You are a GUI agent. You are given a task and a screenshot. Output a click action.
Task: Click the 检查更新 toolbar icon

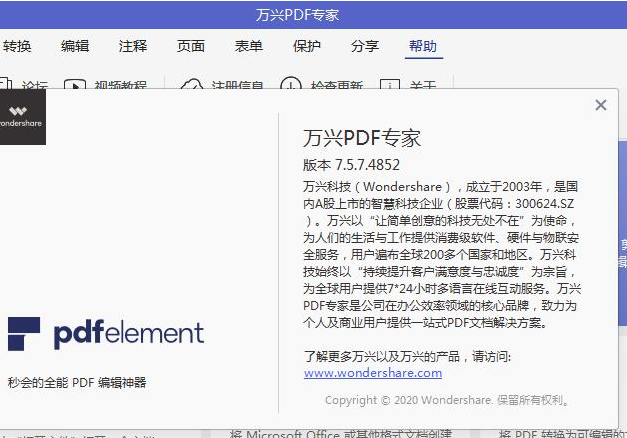[x=291, y=82]
